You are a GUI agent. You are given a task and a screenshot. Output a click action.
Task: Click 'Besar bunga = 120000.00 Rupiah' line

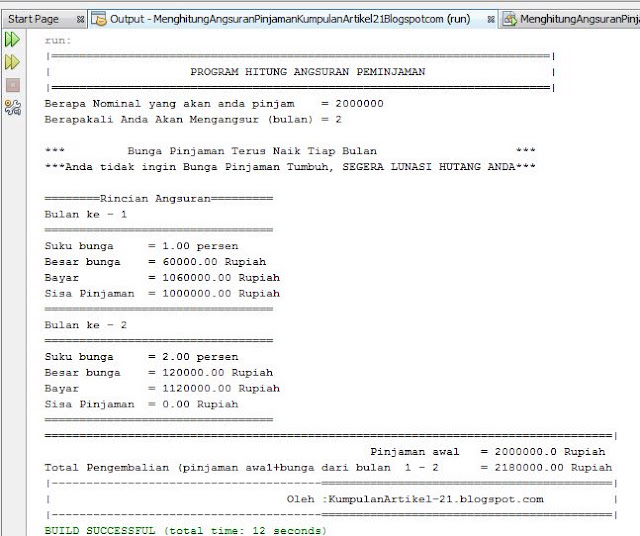[159, 373]
